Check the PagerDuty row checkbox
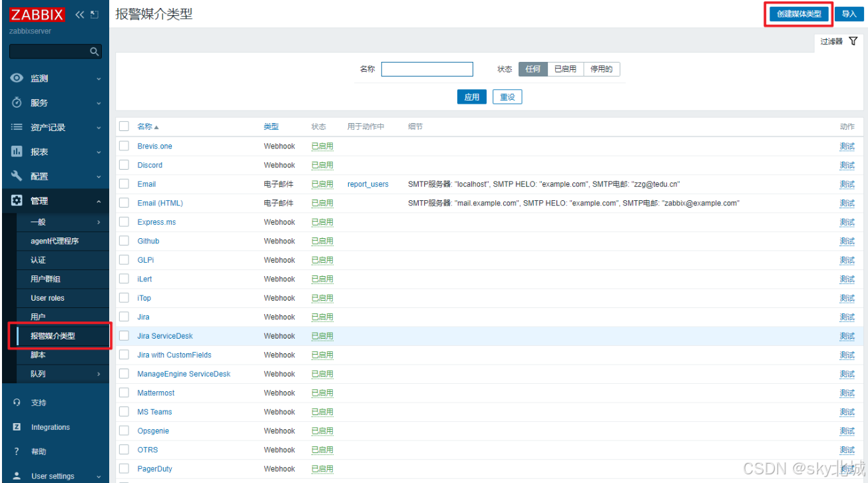Viewport: 868px width, 483px height. 124,468
